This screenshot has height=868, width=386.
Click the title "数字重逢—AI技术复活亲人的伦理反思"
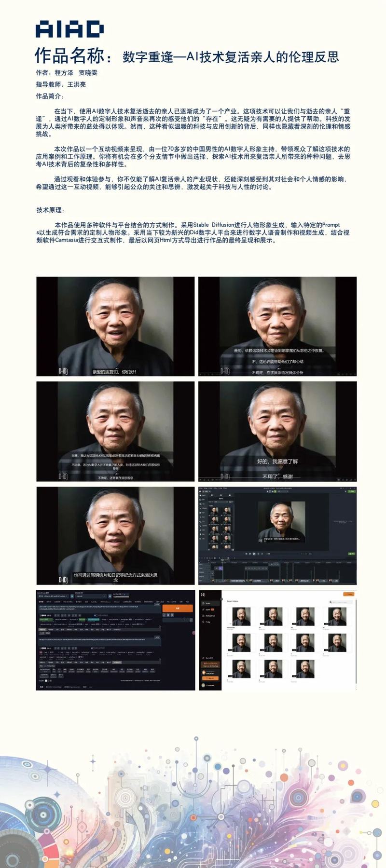pyautogui.click(x=231, y=57)
